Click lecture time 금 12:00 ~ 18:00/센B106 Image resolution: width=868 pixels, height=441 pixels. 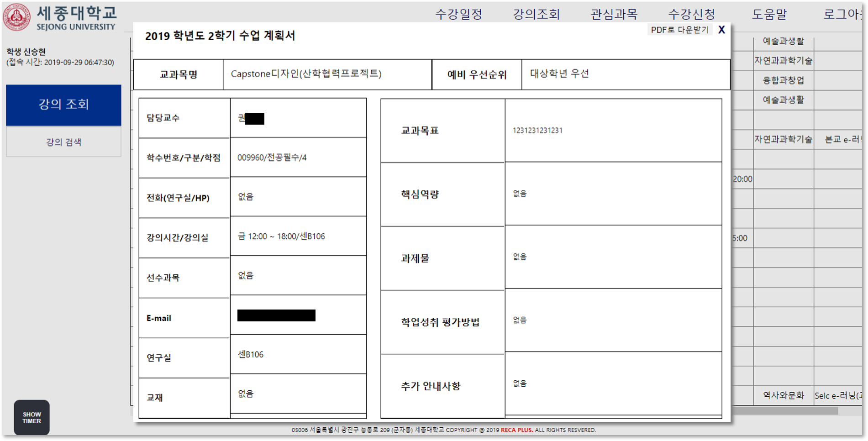pos(281,236)
